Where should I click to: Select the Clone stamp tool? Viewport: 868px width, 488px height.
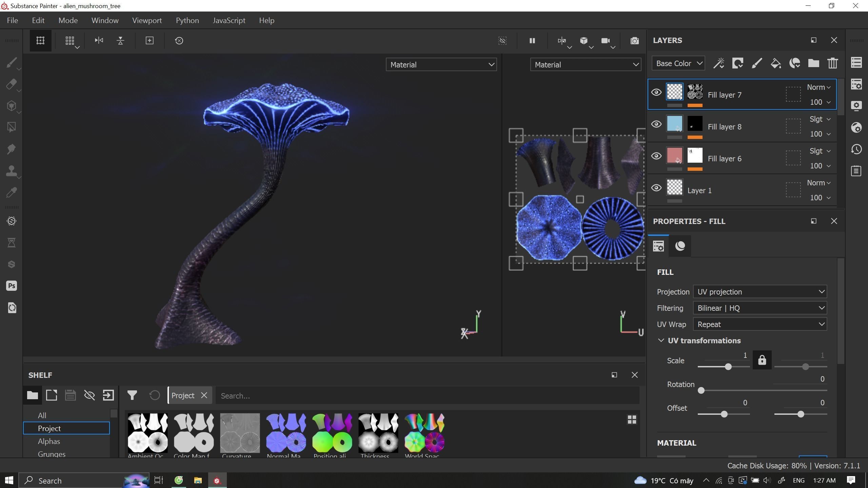coord(12,171)
